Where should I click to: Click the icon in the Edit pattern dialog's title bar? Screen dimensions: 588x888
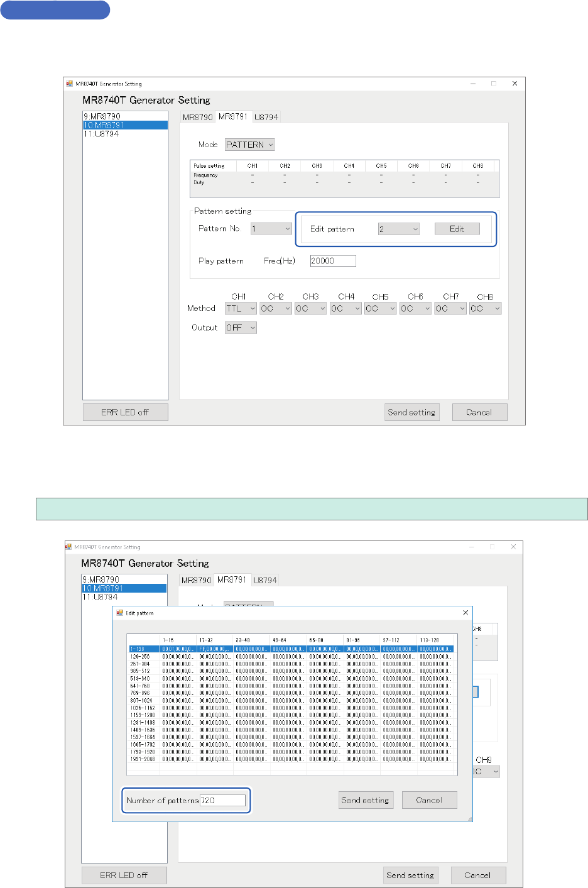click(120, 613)
